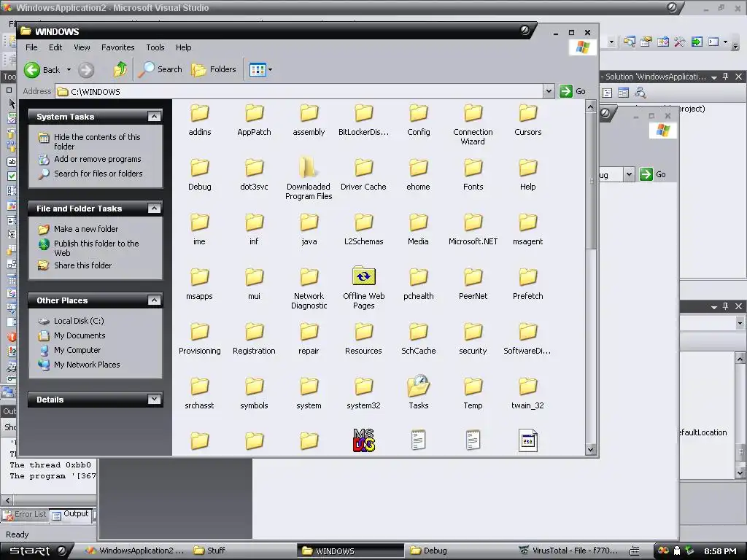747x560 pixels.
Task: Select the Temp folder
Action: 473,393
